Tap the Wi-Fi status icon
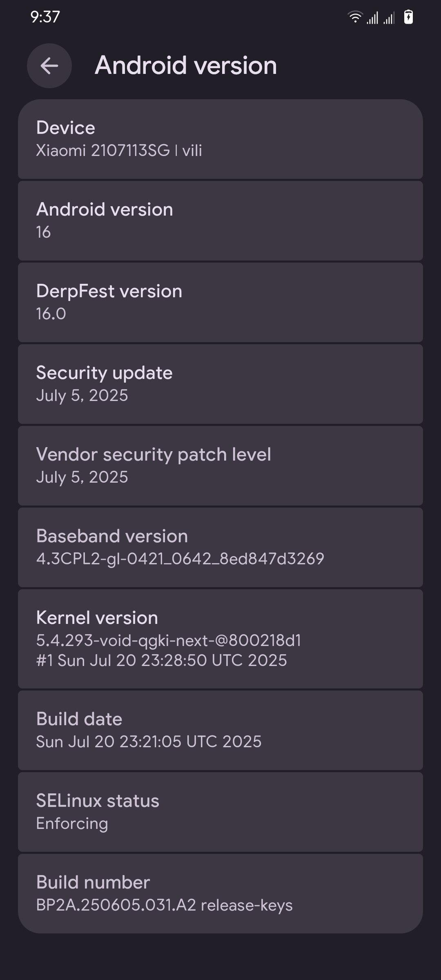The image size is (441, 980). [355, 17]
